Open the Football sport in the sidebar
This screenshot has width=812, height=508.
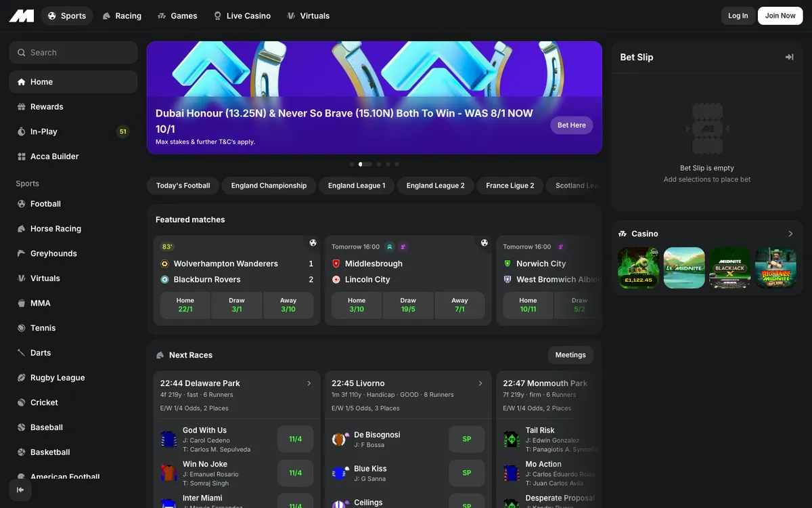point(73,204)
